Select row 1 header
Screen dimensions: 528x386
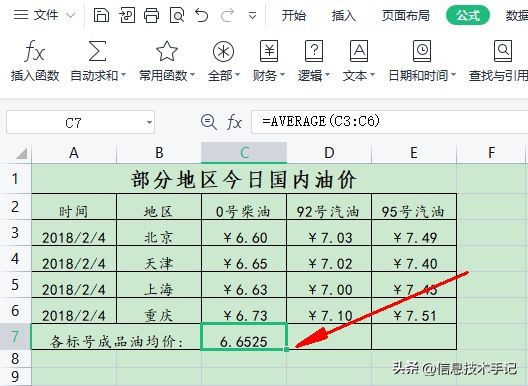tap(15, 179)
